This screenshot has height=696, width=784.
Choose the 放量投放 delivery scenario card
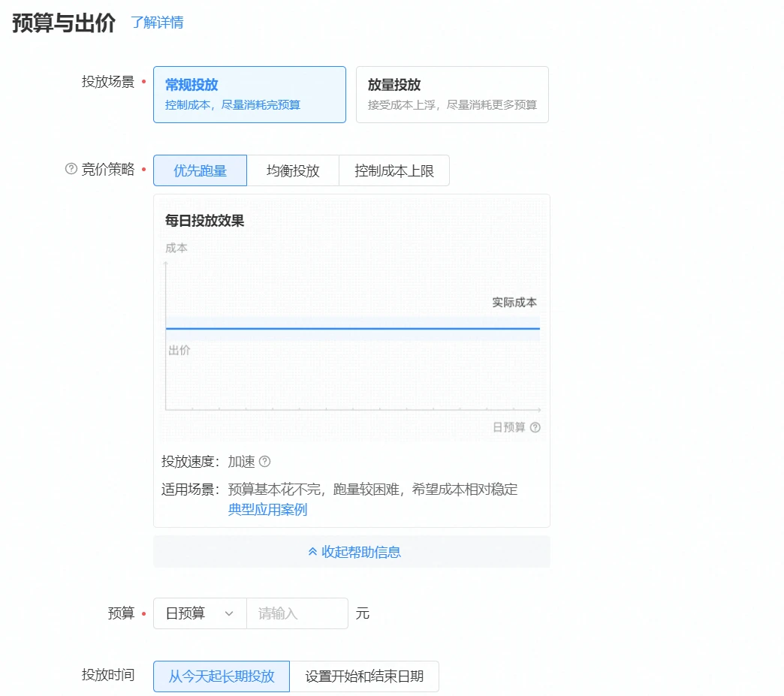(451, 94)
